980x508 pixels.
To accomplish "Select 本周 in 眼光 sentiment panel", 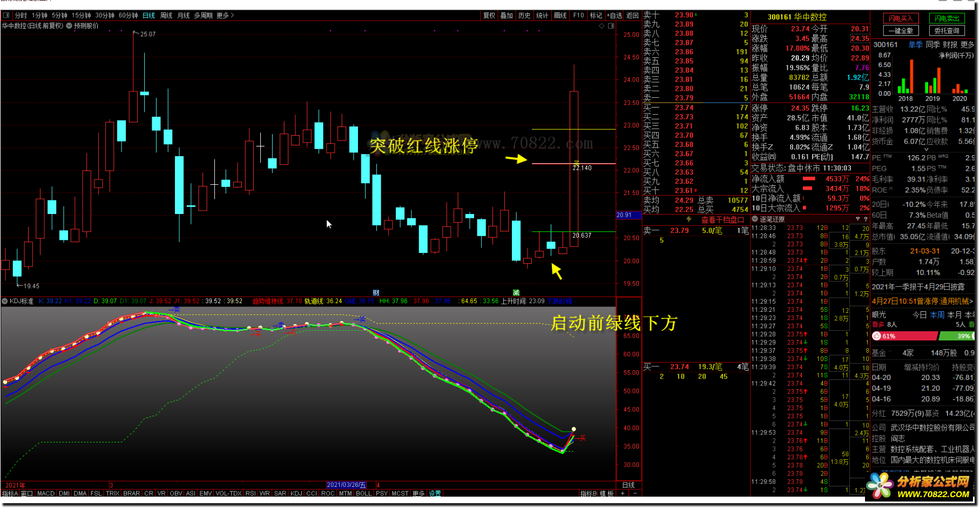I will 937,315.
